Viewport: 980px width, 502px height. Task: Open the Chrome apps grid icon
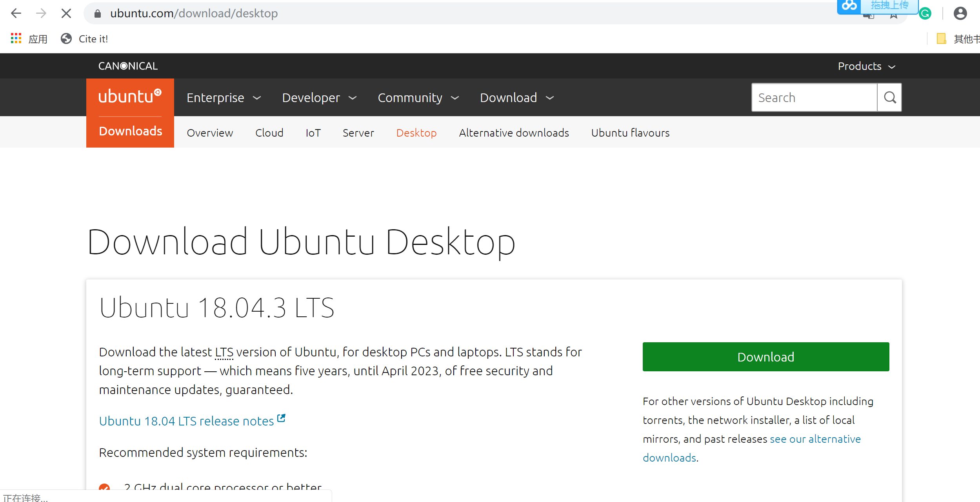[x=16, y=38]
